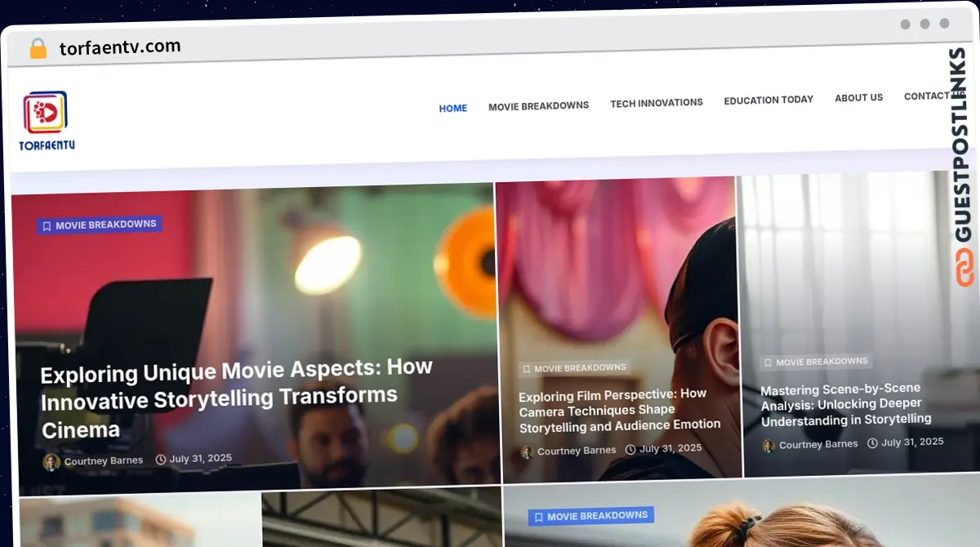Click the torfaentv.com address bar
The height and width of the screenshot is (547, 980).
coord(119,46)
